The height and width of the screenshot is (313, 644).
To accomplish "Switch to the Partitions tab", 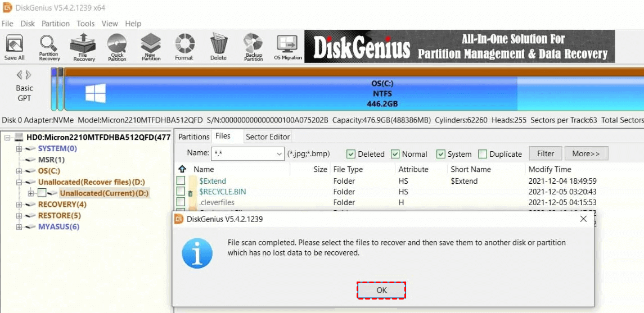I will point(194,137).
